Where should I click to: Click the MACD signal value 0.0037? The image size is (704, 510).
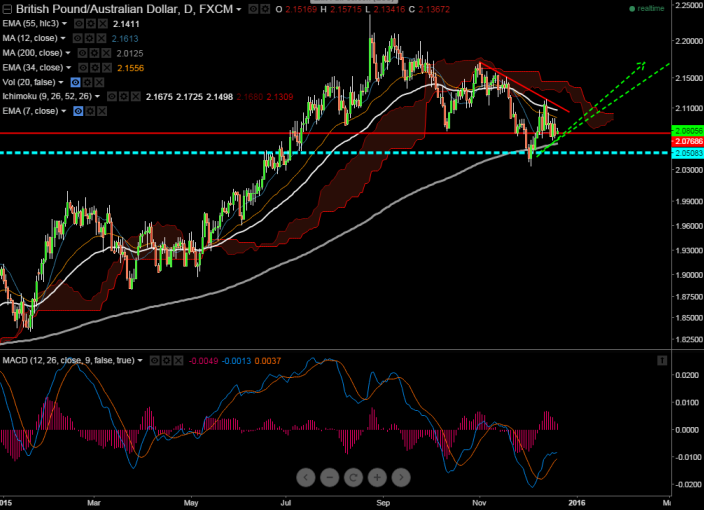268,361
